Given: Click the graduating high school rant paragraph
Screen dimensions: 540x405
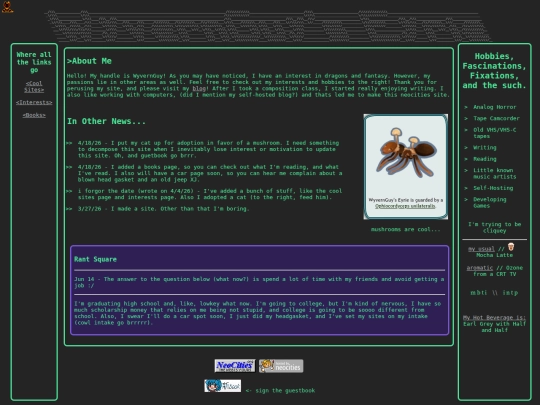Looking at the screenshot, I should point(258,313).
